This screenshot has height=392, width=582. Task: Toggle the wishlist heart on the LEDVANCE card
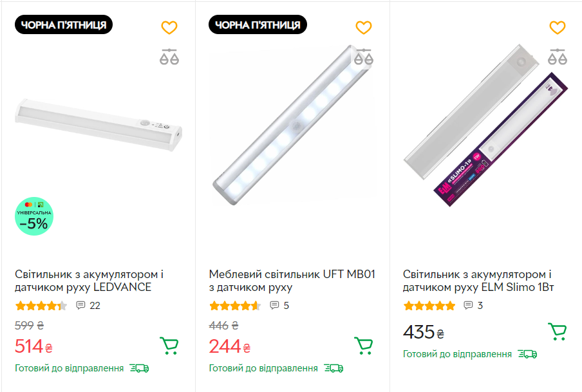click(x=169, y=27)
